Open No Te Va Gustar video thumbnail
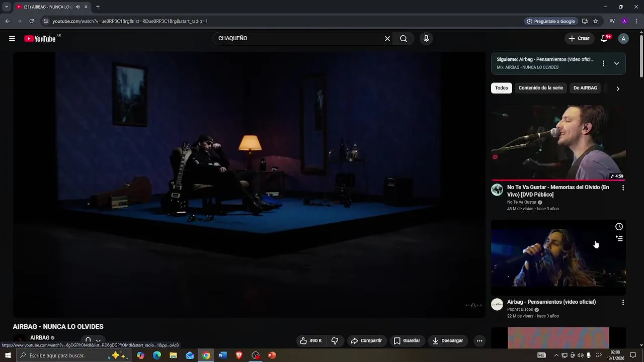 [x=558, y=142]
